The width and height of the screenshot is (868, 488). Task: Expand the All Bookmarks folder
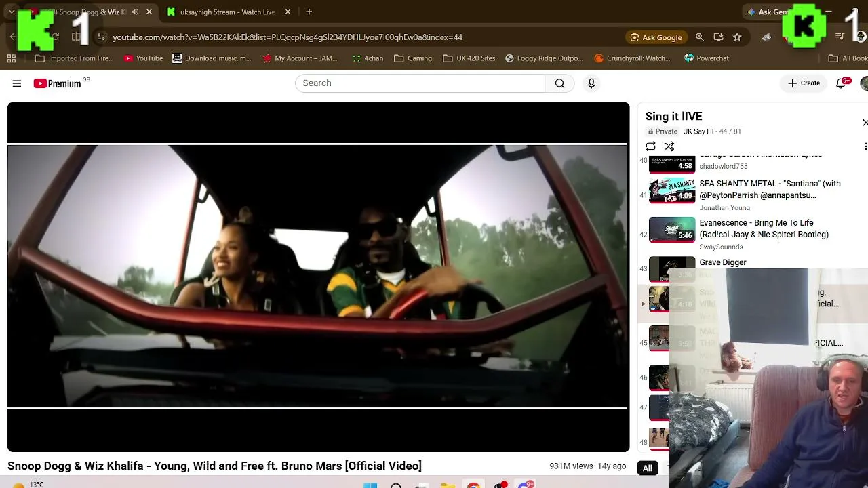click(848, 58)
